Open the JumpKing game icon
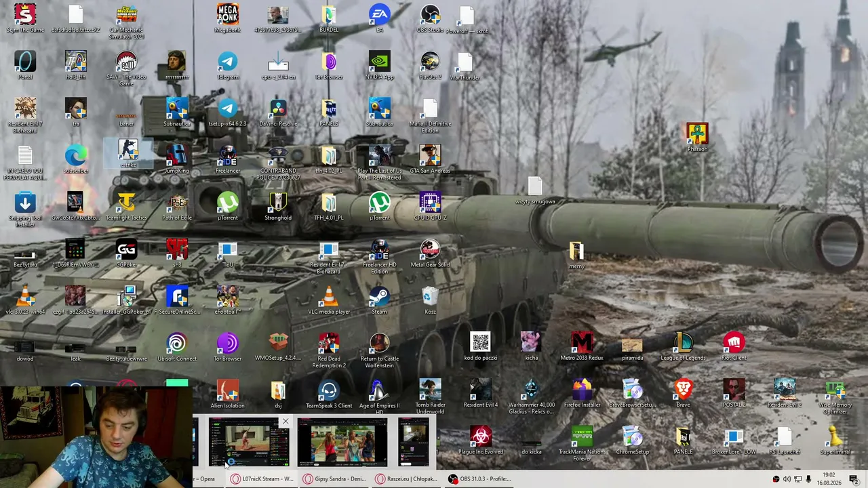Screen dimensions: 868x488 pyautogui.click(x=177, y=159)
